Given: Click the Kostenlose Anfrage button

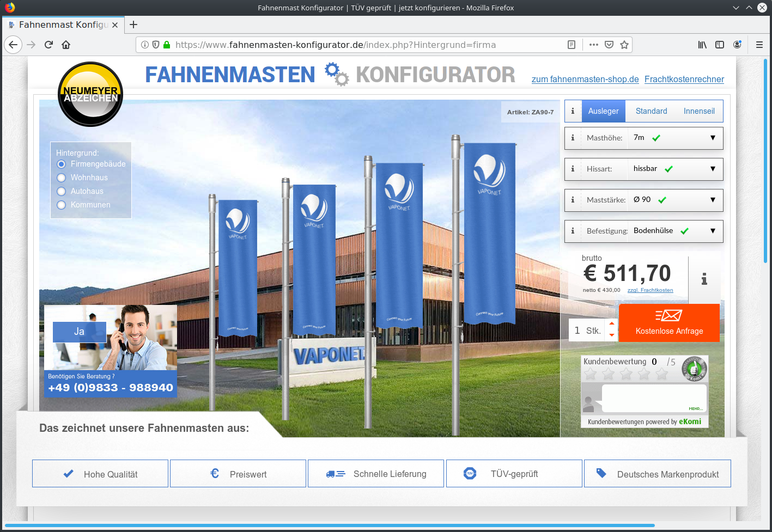Looking at the screenshot, I should (669, 323).
